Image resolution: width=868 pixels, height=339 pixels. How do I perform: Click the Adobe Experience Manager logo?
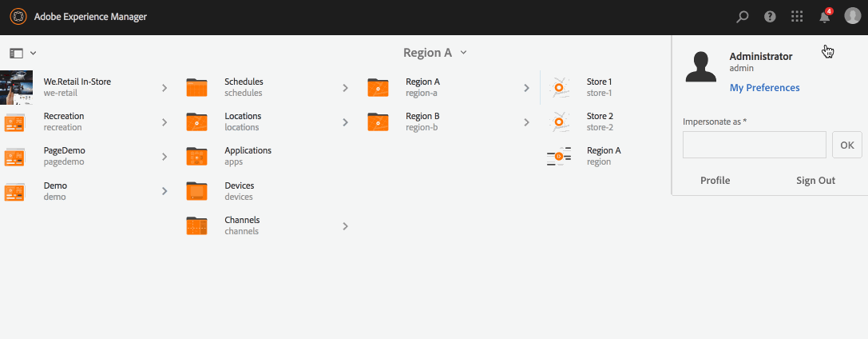(x=18, y=17)
